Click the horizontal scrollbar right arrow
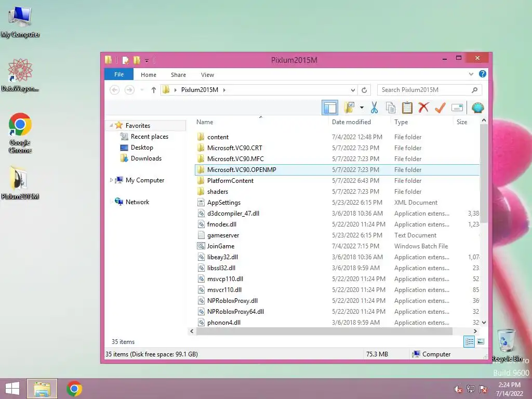532x399 pixels. click(475, 331)
